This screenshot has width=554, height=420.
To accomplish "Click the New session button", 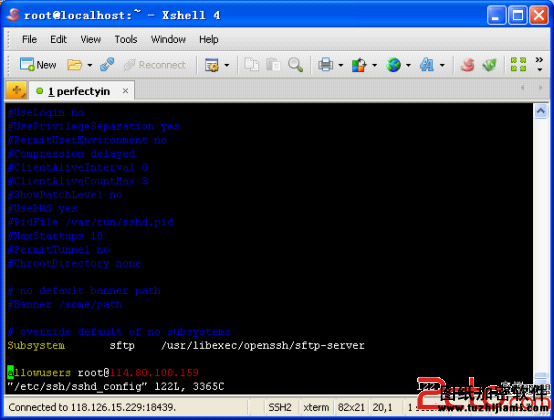I will pos(38,65).
